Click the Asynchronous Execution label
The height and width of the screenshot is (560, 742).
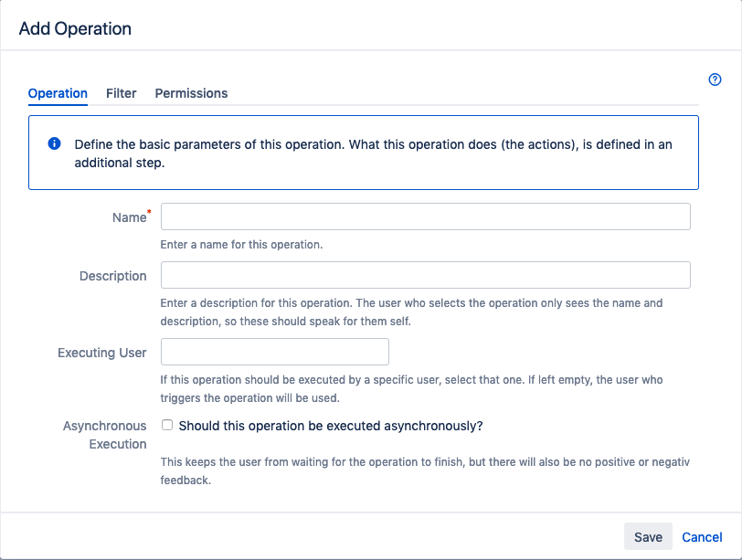(x=104, y=435)
